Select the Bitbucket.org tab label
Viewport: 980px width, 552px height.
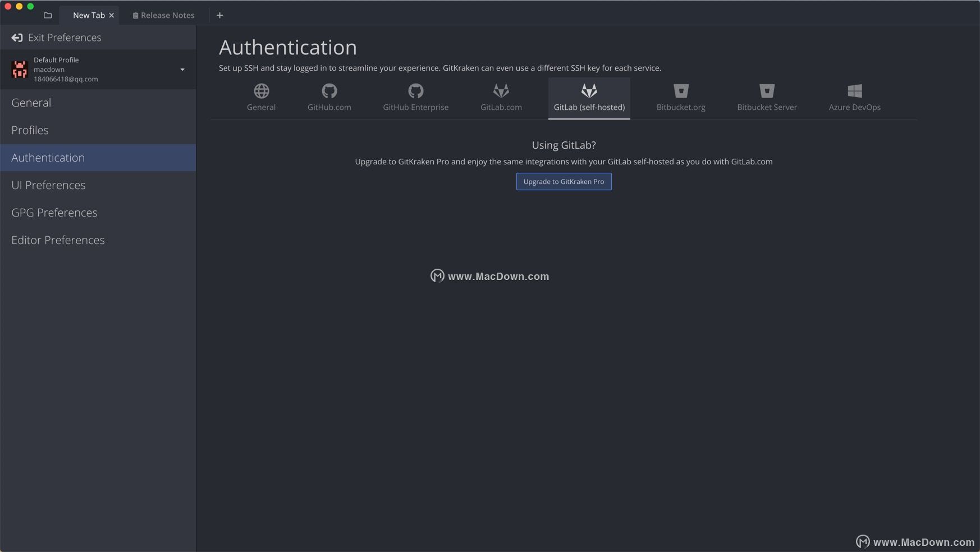tap(681, 107)
